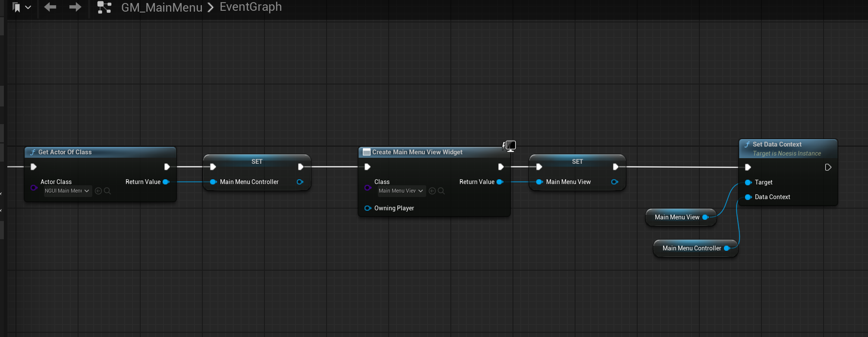Screen dimensions: 868x337
Task: Click the blueprint graph icon beside GM_MainMenu
Action: [x=104, y=7]
